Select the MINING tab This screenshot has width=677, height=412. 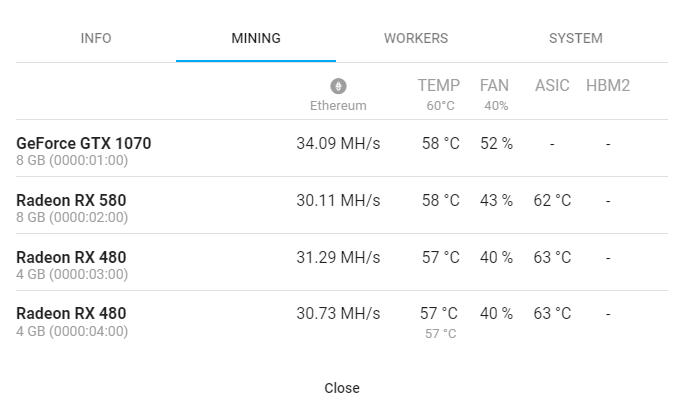coord(256,38)
